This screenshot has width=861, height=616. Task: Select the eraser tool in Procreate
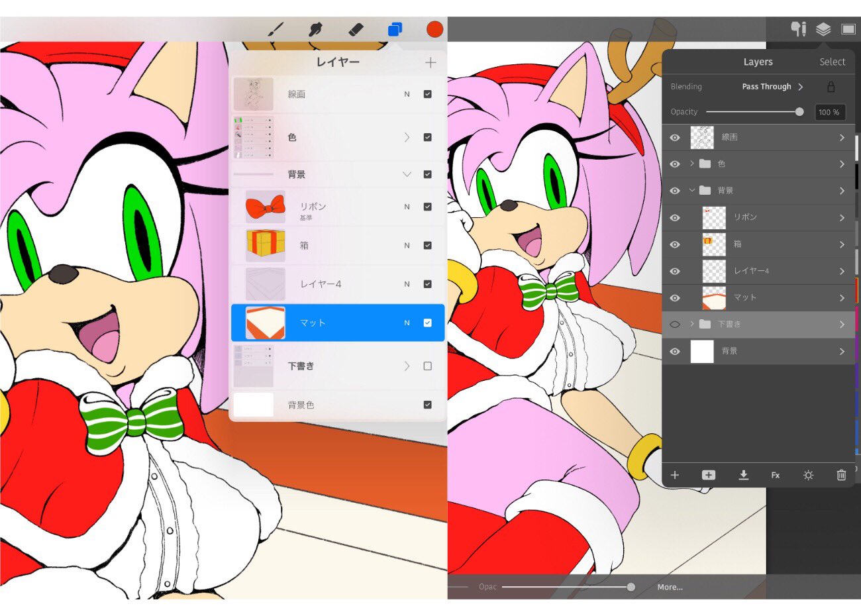[x=356, y=29]
